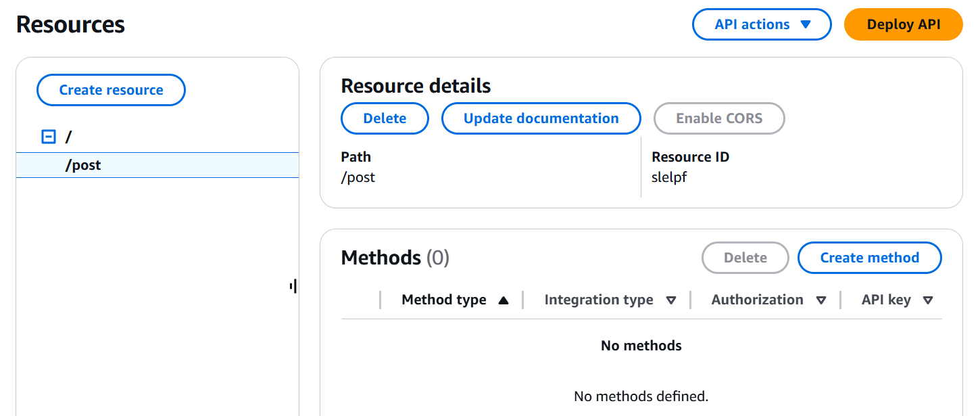Click the Resources page heading
Screen dimensions: 980x416
tap(70, 24)
